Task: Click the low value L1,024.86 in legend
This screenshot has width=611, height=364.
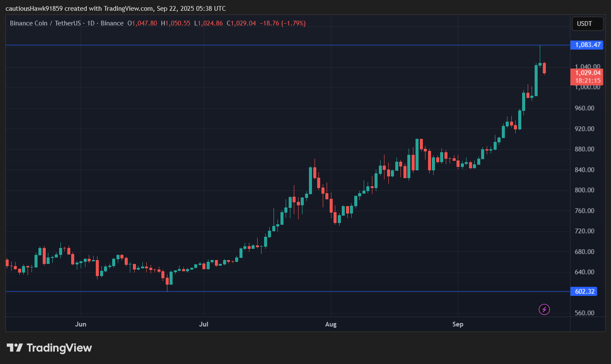Action: coord(209,23)
